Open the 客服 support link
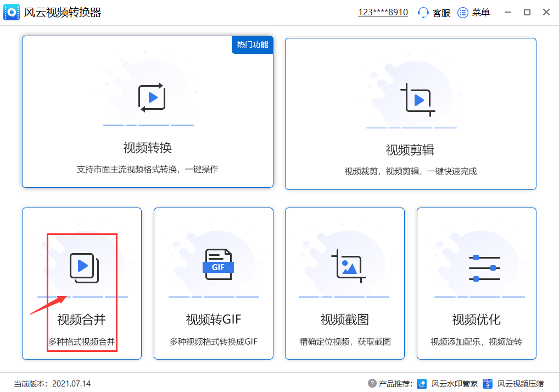 tap(441, 13)
